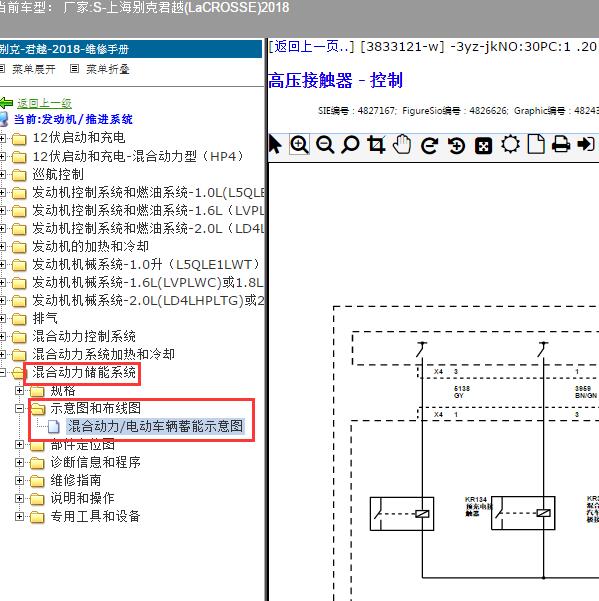
Task: Click the 当前:发动机/推进系统 label
Action: point(73,119)
